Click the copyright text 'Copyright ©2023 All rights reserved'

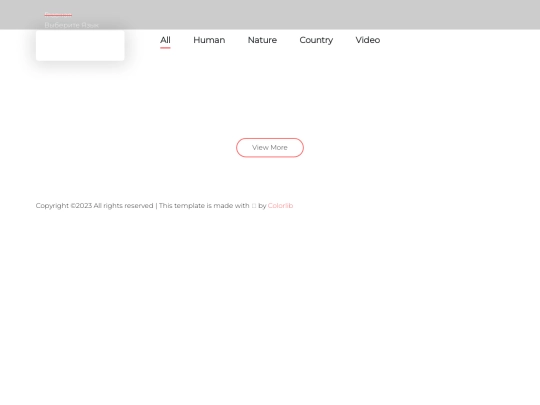94,206
